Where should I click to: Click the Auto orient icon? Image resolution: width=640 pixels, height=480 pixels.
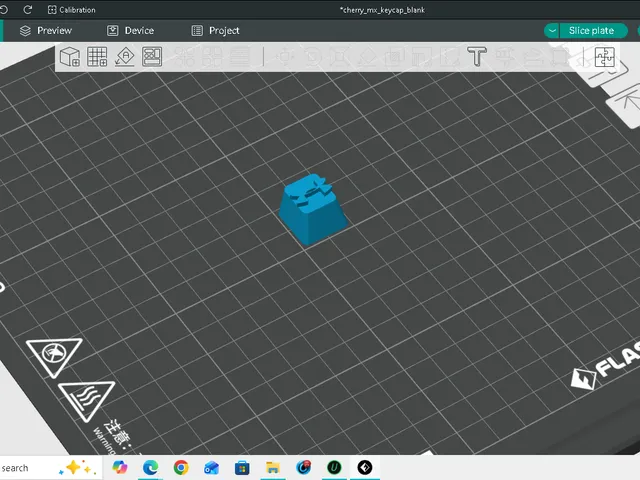tap(124, 57)
